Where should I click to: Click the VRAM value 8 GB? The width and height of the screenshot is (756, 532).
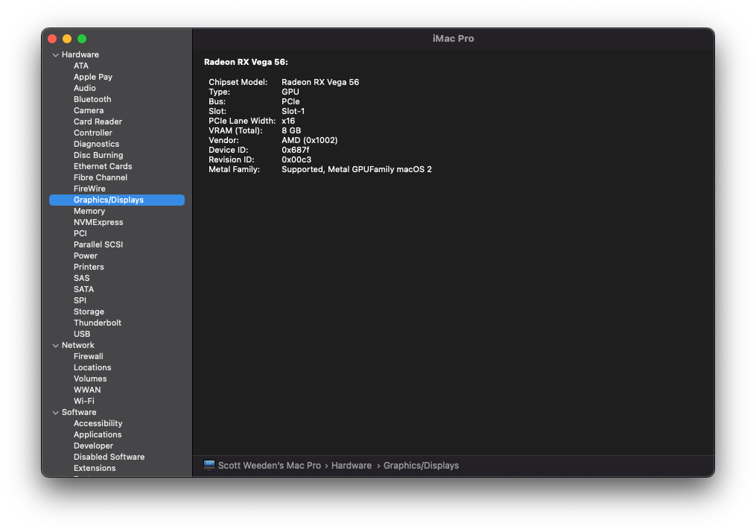coord(291,130)
